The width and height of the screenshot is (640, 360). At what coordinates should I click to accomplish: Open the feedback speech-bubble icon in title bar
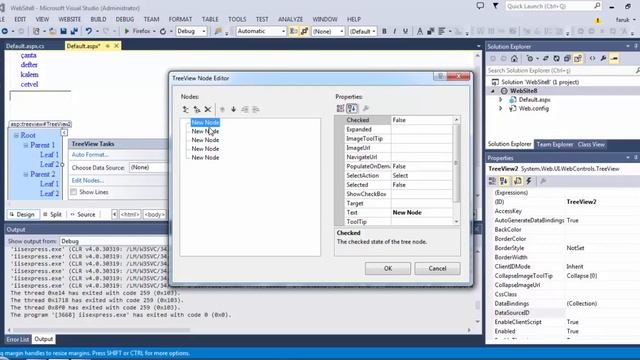480,6
